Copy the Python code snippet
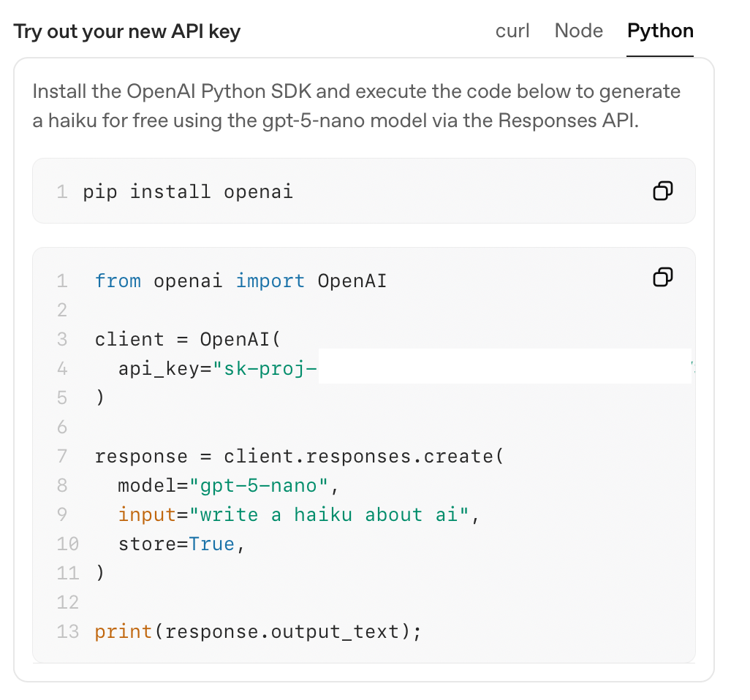This screenshot has width=750, height=700. click(x=662, y=277)
